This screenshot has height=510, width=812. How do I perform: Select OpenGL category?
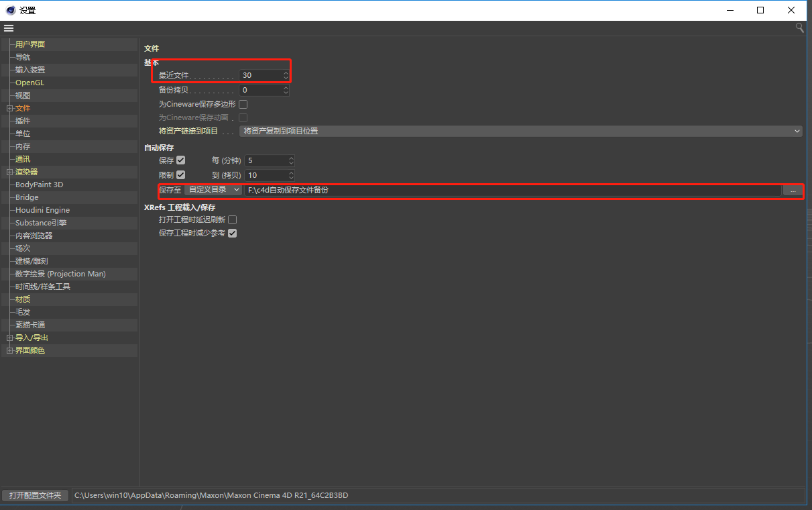(x=30, y=83)
